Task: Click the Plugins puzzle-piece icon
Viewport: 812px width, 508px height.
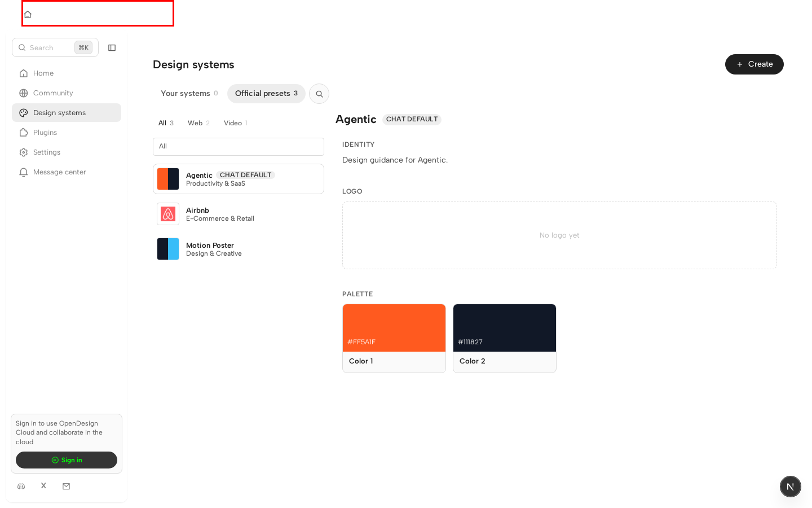Action: point(24,133)
